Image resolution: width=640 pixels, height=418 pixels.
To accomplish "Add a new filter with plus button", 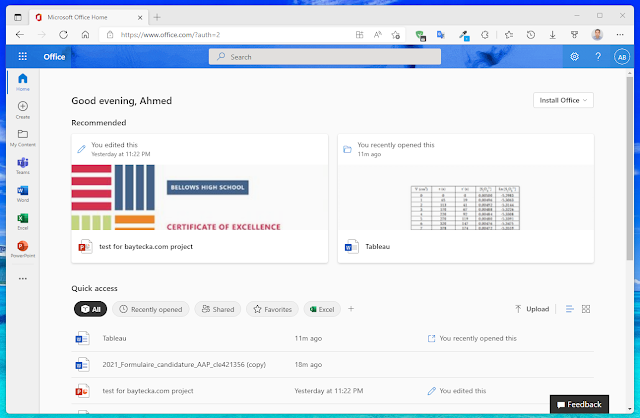I will 351,309.
